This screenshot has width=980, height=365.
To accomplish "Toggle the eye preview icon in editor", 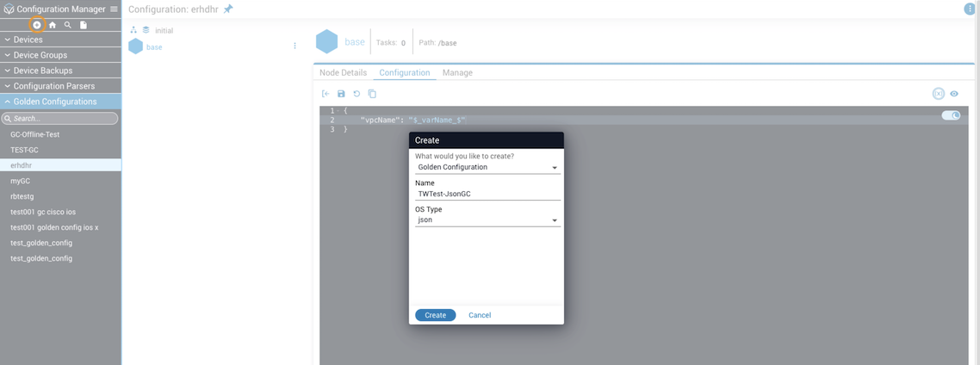I will 954,94.
